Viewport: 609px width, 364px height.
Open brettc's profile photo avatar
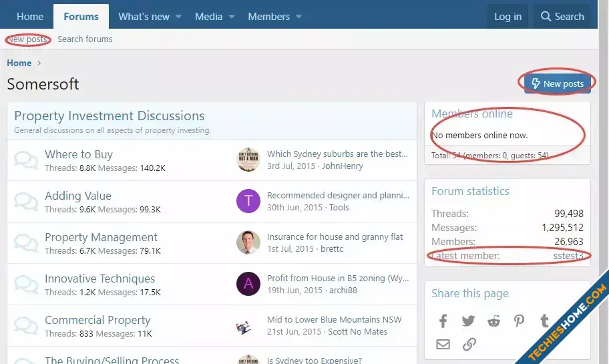(x=248, y=242)
